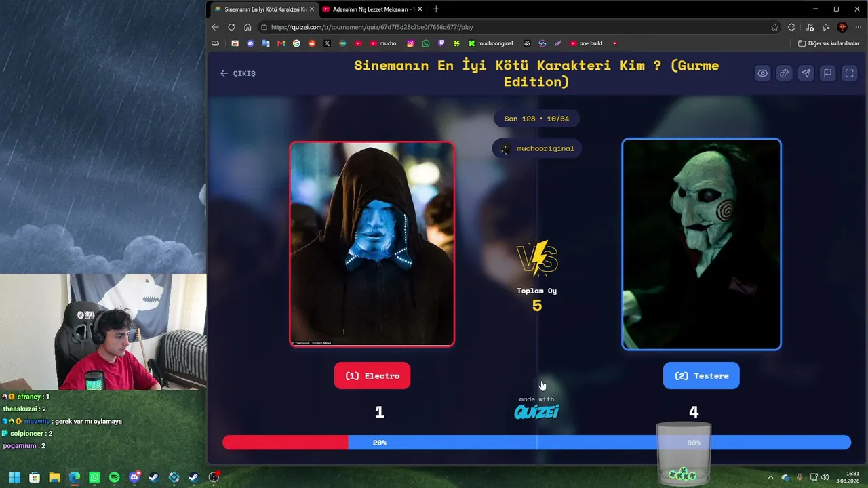Open the Discord bookmark
The width and height of the screenshot is (868, 488).
coord(250,43)
